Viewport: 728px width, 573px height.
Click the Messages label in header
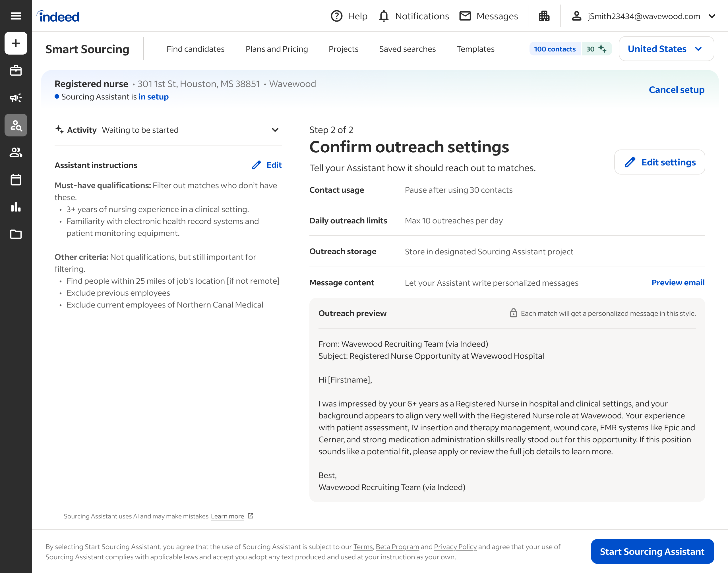coord(497,16)
